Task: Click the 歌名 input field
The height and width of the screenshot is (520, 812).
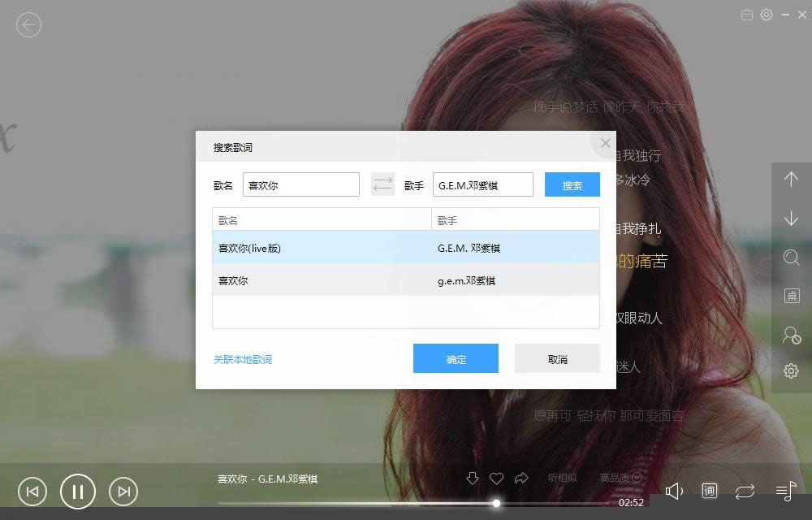Action: point(301,184)
